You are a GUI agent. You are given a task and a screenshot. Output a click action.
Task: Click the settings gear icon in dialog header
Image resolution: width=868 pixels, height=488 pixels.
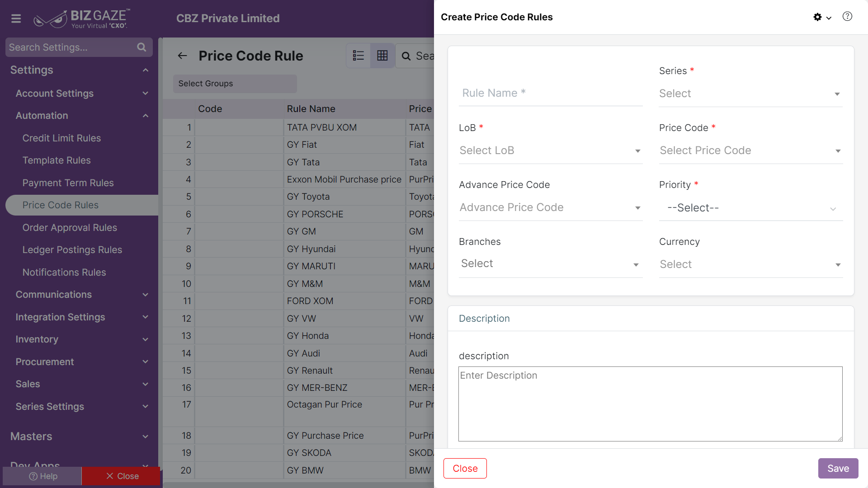(817, 17)
